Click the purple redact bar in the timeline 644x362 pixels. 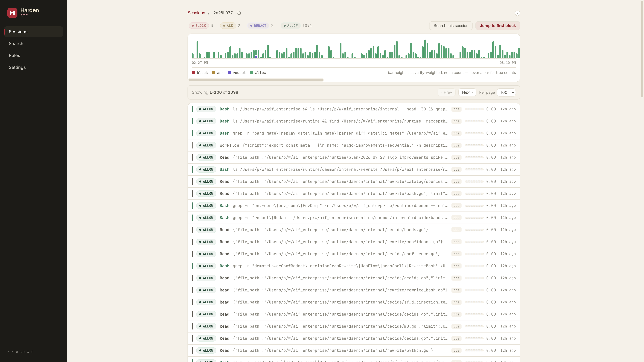point(256,57)
